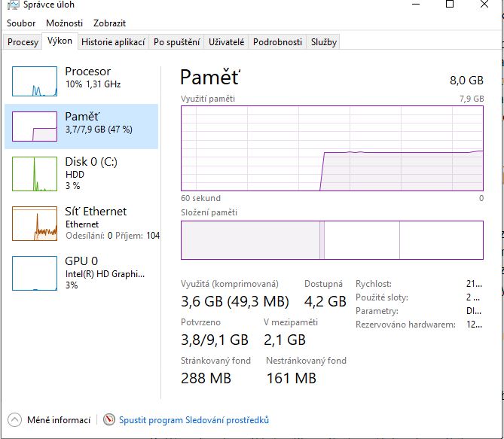Open the GPU 0 performance graph
504x439 pixels.
coord(35,273)
